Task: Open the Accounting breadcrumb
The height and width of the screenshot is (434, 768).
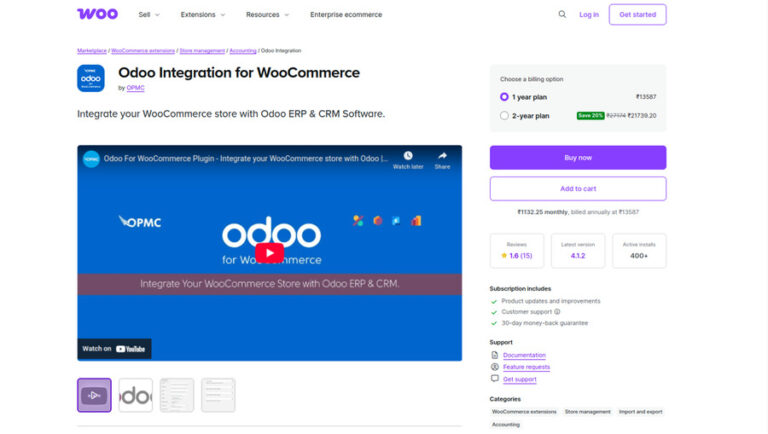Action: pyautogui.click(x=243, y=51)
